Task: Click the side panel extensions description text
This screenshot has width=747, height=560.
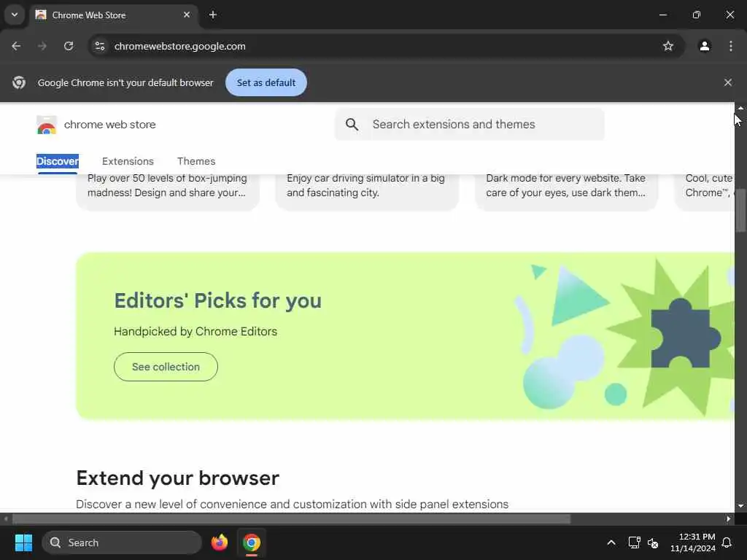Action: pos(292,505)
